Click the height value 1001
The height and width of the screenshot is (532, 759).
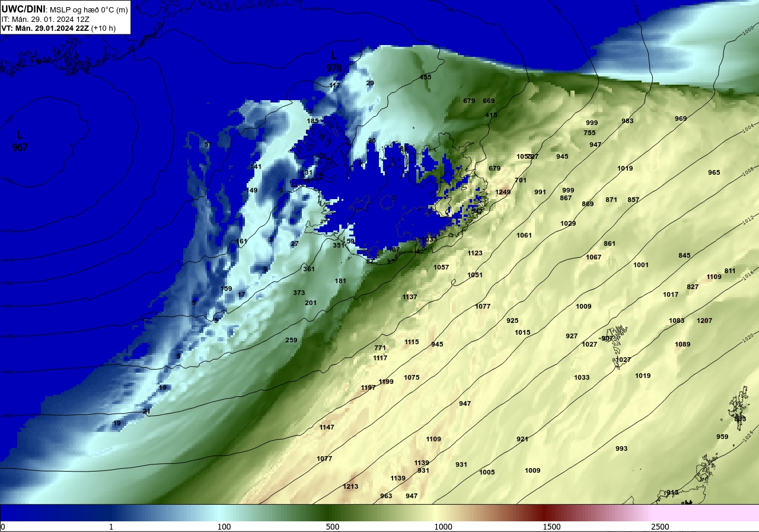click(x=641, y=265)
